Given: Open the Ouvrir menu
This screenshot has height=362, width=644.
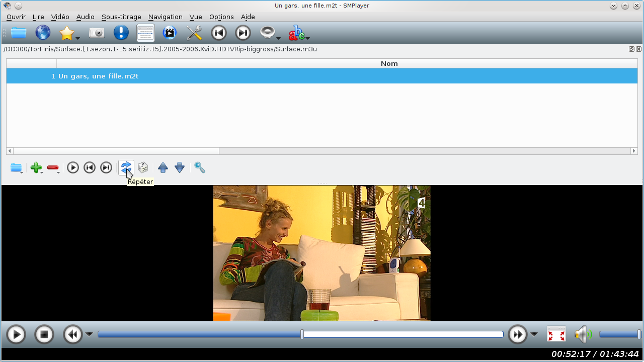Looking at the screenshot, I should pyautogui.click(x=16, y=17).
